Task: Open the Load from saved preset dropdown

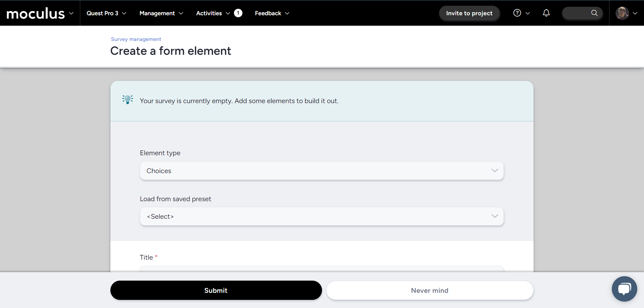Action: 322,216
